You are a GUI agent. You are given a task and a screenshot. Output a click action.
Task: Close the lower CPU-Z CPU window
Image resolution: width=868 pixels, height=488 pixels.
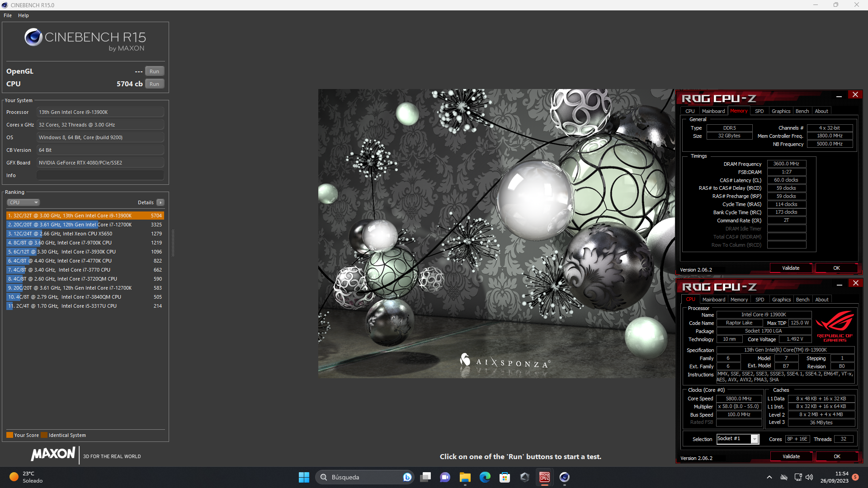click(x=856, y=283)
